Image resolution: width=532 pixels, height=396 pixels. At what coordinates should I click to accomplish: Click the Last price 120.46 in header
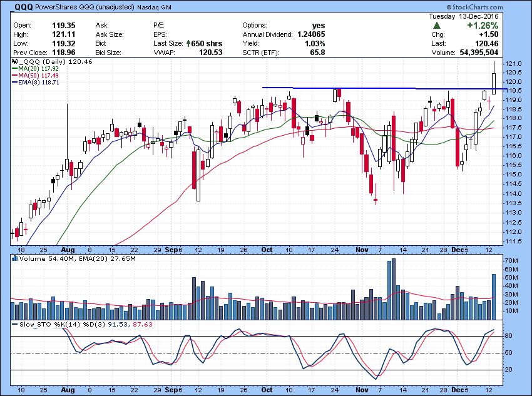pyautogui.click(x=486, y=43)
